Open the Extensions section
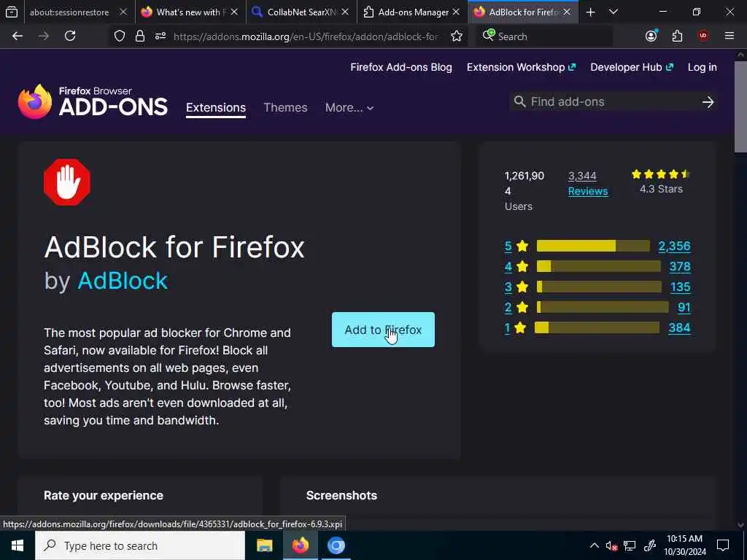Viewport: 747px width, 560px height. (x=216, y=108)
